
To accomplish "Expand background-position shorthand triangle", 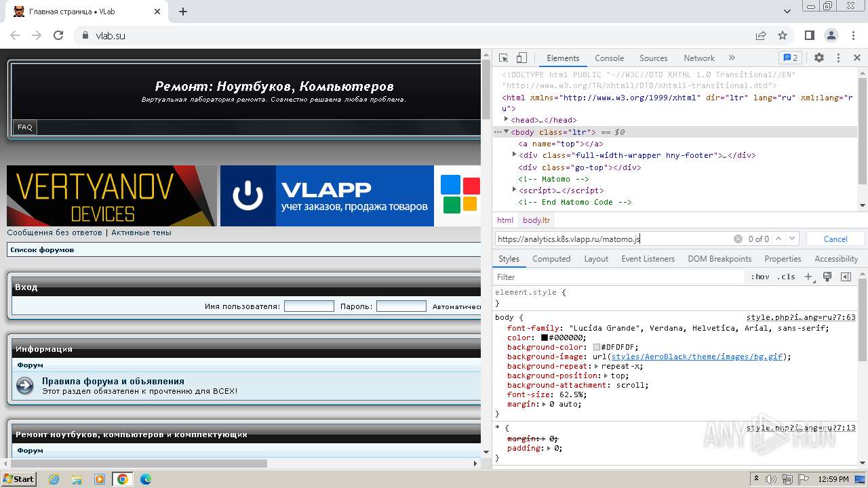I will [x=606, y=375].
